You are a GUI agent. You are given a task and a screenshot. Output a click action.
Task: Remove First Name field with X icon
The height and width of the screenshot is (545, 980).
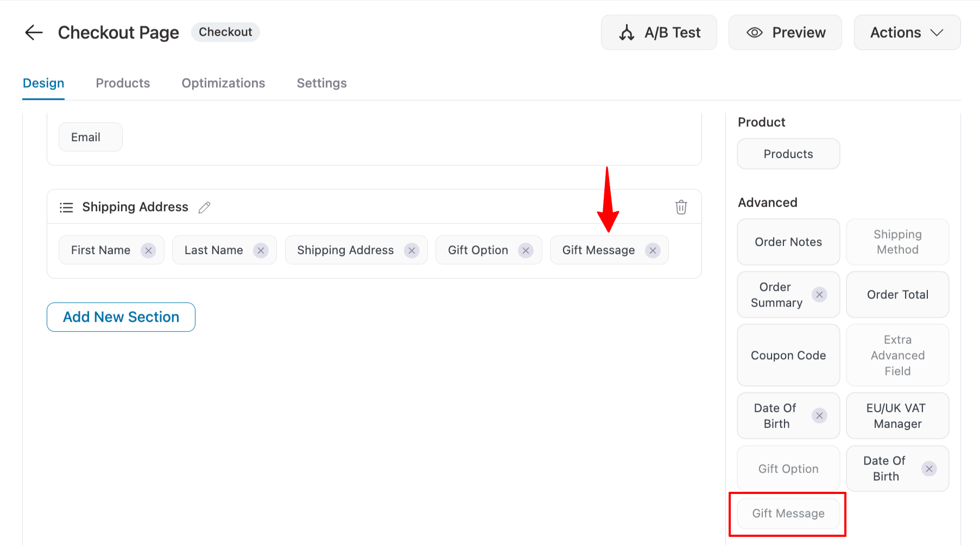point(148,250)
